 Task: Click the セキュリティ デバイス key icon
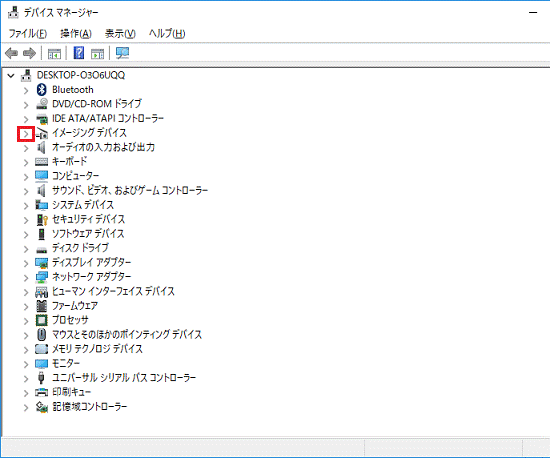[42, 220]
